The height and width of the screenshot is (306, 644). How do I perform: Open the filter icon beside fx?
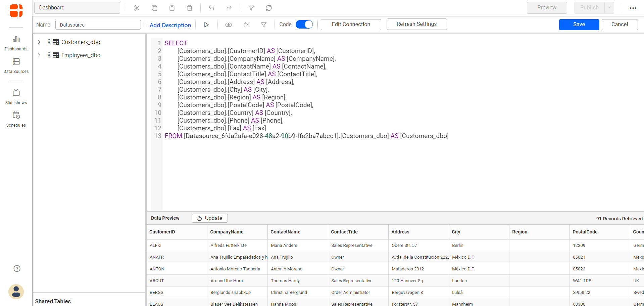pos(264,25)
